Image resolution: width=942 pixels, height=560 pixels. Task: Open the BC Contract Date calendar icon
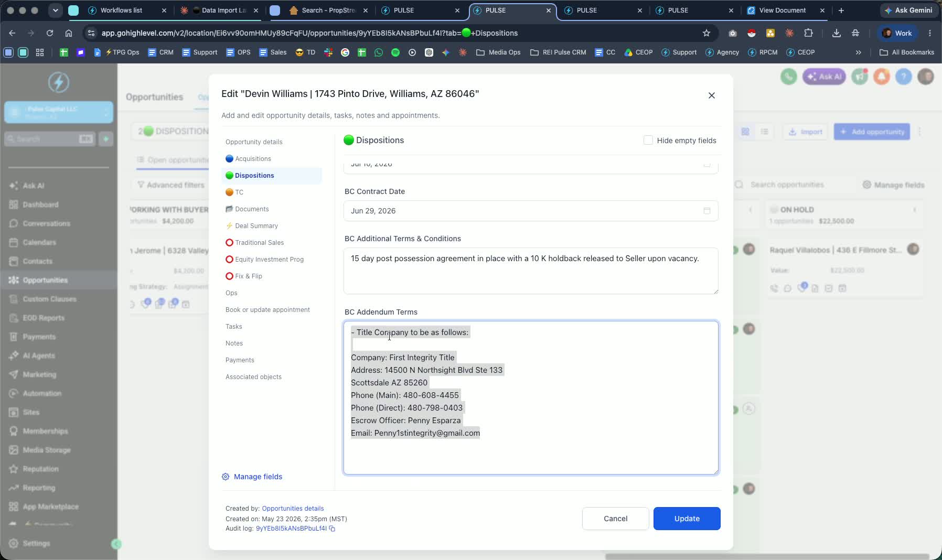point(706,211)
